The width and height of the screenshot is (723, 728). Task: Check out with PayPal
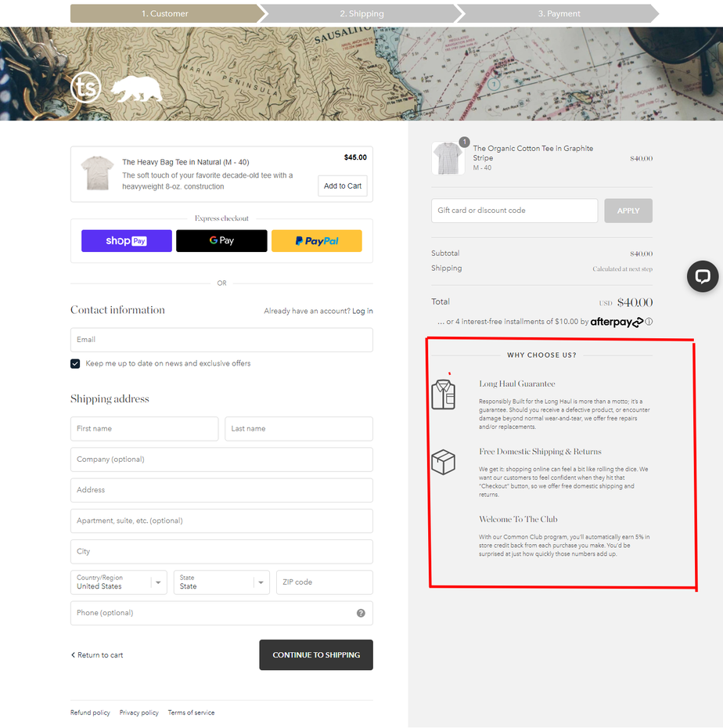(x=316, y=241)
